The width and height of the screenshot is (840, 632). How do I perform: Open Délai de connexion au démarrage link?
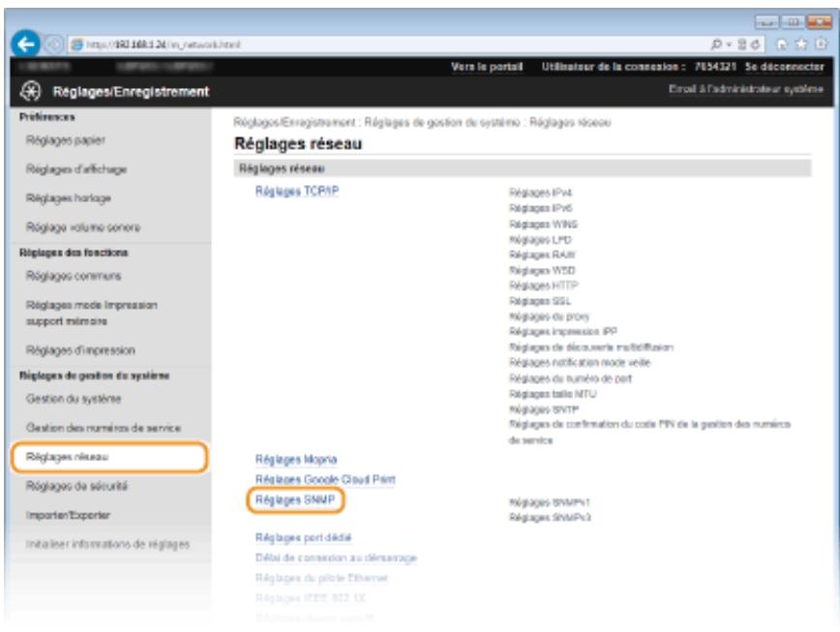coord(336,557)
